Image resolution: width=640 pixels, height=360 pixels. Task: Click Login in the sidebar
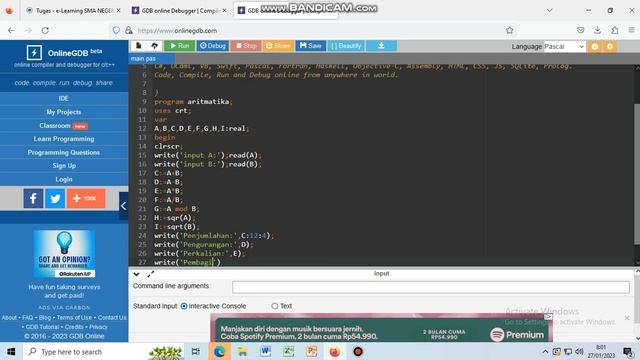tap(64, 179)
